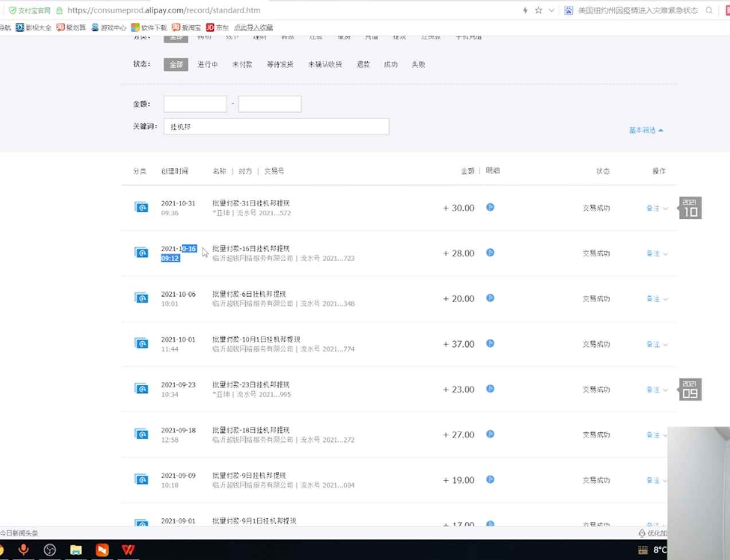Filter by status 成功
The width and height of the screenshot is (730, 560).
point(391,64)
